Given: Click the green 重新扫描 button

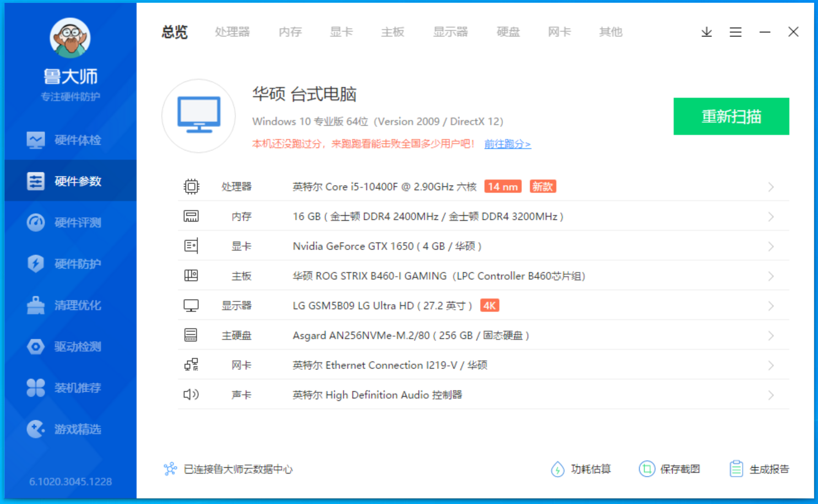Looking at the screenshot, I should 731,116.
